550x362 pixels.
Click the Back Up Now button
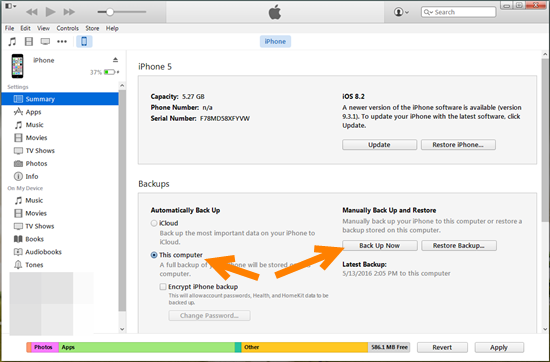point(380,246)
